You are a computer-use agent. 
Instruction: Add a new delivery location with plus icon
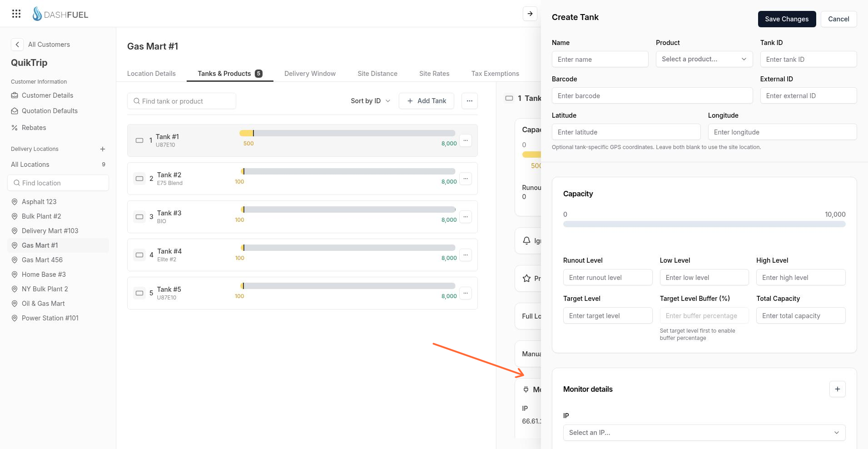click(103, 149)
